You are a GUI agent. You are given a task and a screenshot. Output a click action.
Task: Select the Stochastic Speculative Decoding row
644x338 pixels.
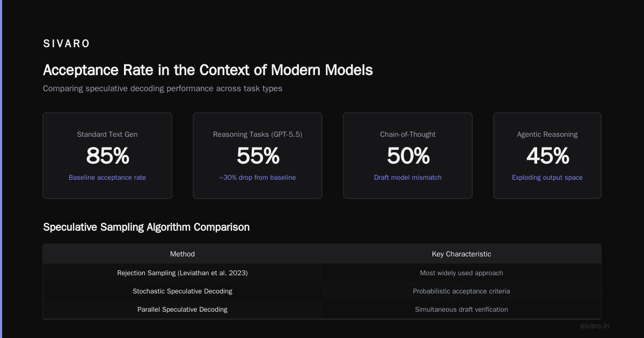click(x=322, y=291)
